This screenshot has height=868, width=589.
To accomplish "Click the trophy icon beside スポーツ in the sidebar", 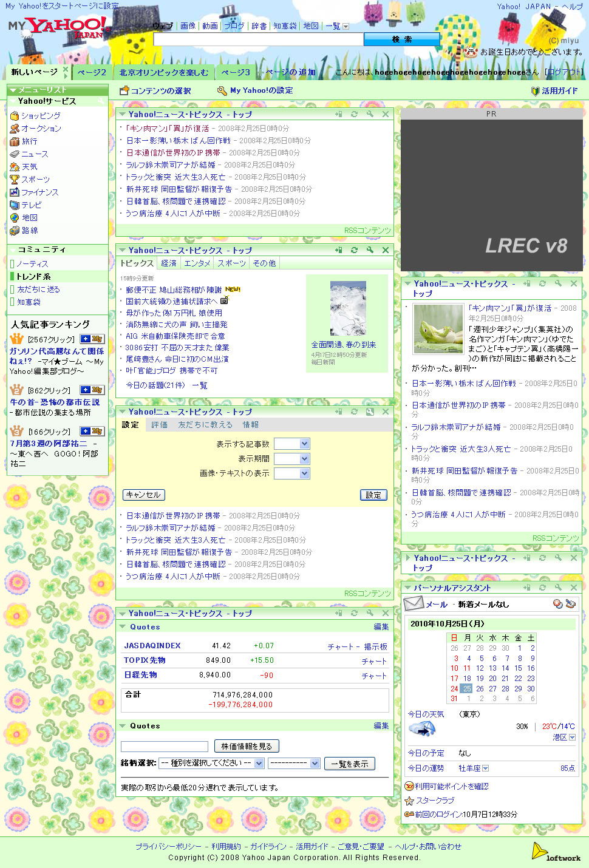I will 15,179.
